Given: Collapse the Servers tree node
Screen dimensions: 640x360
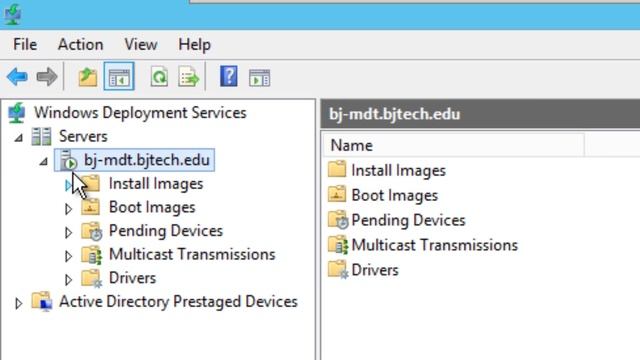Looking at the screenshot, I should pyautogui.click(x=18, y=138).
